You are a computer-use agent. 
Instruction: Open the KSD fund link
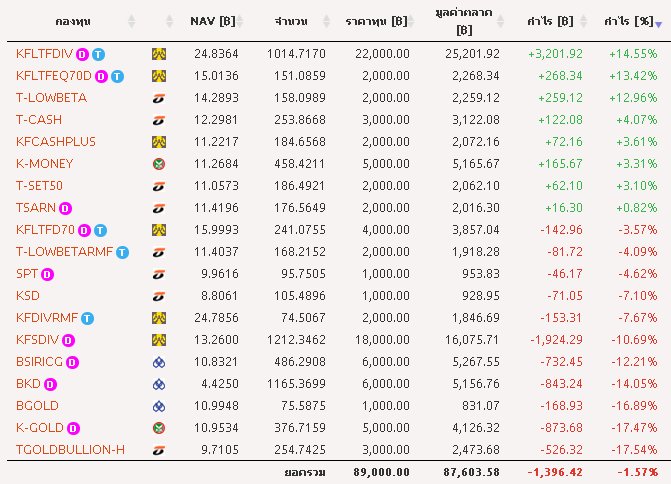(28, 296)
